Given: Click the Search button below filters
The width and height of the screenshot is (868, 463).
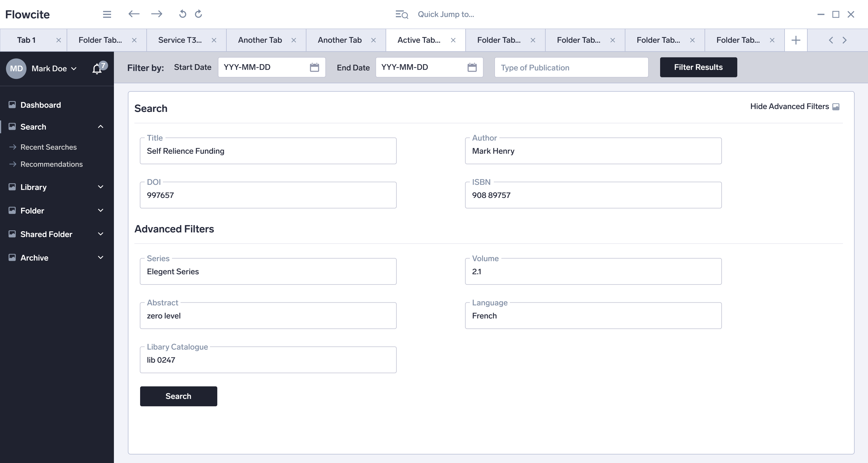Looking at the screenshot, I should coord(178,396).
